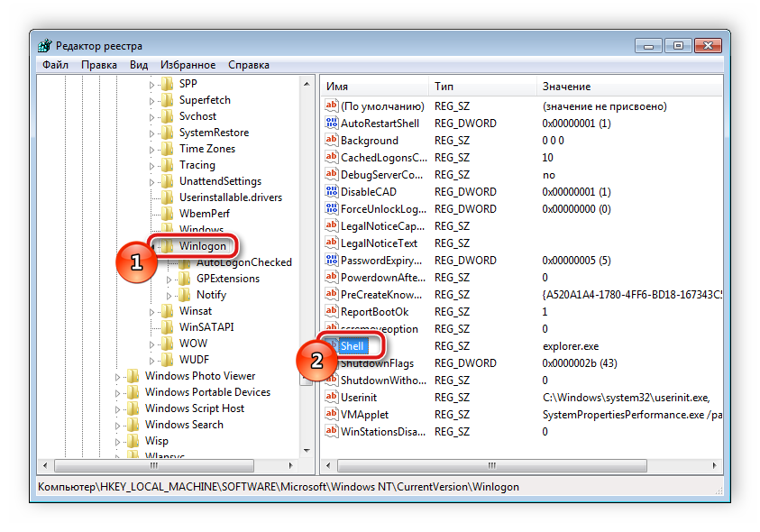Click tree pane scroll up arrow
Image resolution: width=760 pixels, height=532 pixels.
tap(307, 84)
